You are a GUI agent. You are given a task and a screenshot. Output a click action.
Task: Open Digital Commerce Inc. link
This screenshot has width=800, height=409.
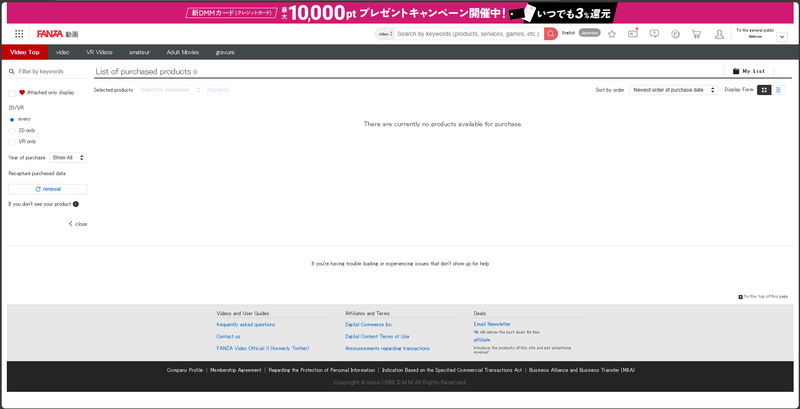[369, 324]
